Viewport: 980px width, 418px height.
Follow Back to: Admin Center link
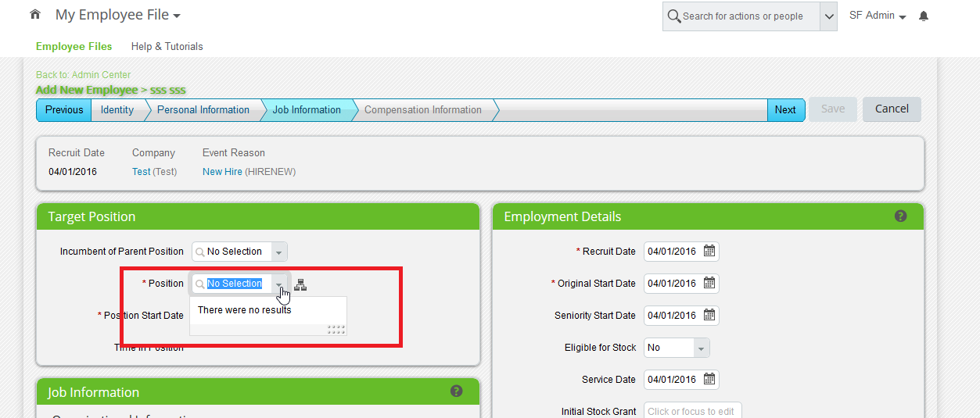[x=84, y=75]
